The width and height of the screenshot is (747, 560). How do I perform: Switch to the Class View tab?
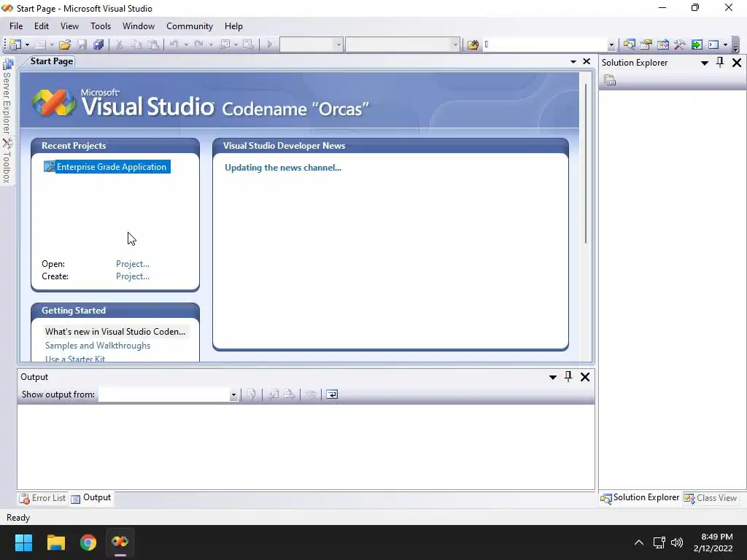[x=711, y=498]
